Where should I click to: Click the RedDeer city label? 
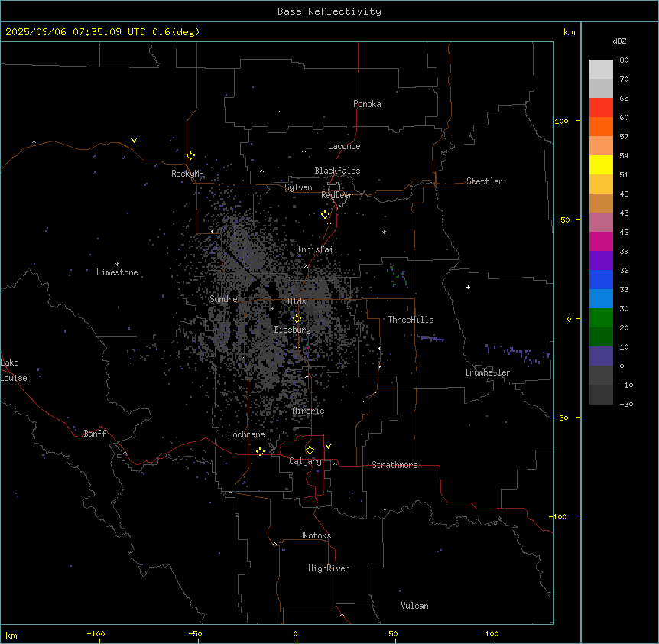(336, 195)
